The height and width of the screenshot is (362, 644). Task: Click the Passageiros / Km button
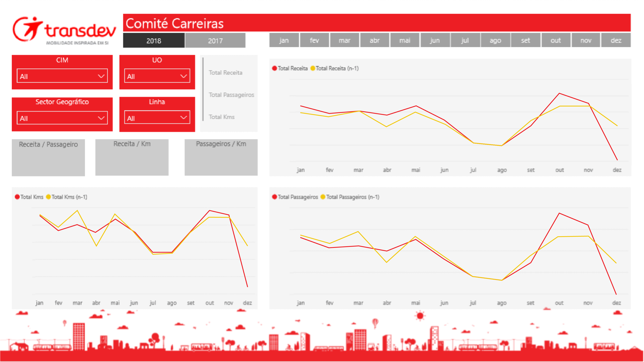221,158
